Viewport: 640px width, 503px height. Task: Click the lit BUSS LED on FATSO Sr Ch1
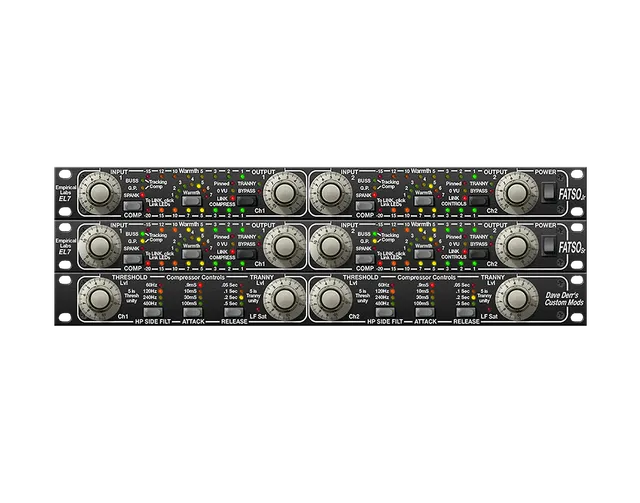tap(142, 234)
